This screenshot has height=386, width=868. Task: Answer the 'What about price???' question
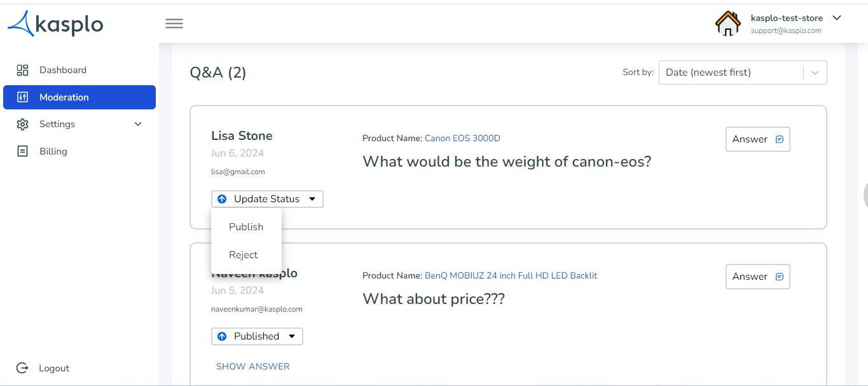[x=758, y=277]
